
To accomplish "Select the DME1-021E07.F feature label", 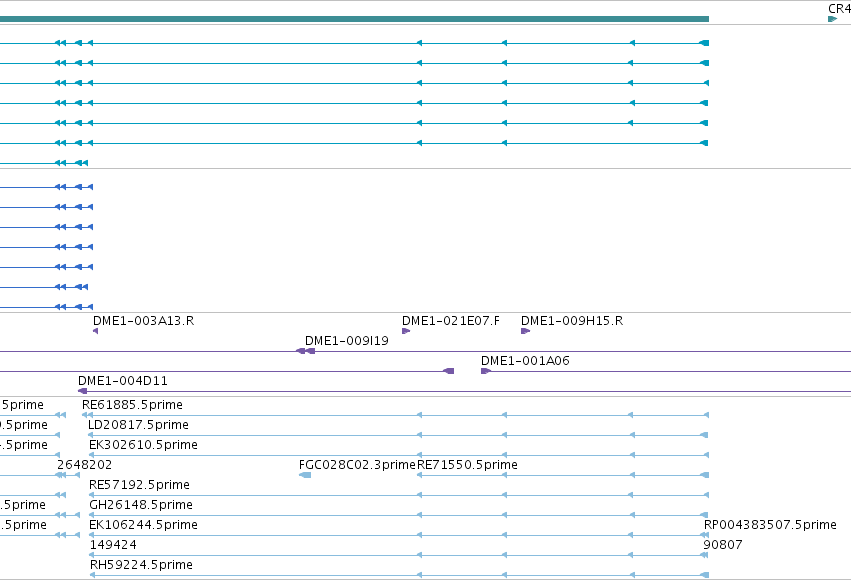I will (450, 321).
